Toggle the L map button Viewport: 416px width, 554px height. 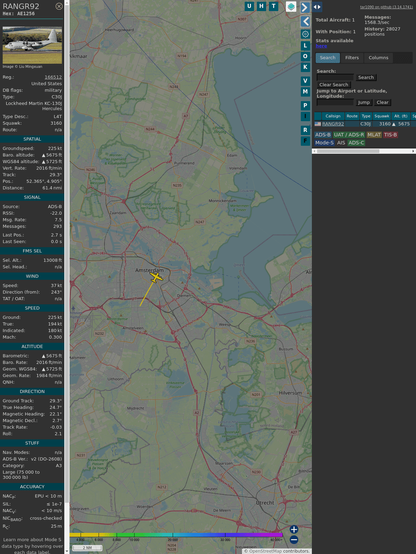click(x=305, y=46)
